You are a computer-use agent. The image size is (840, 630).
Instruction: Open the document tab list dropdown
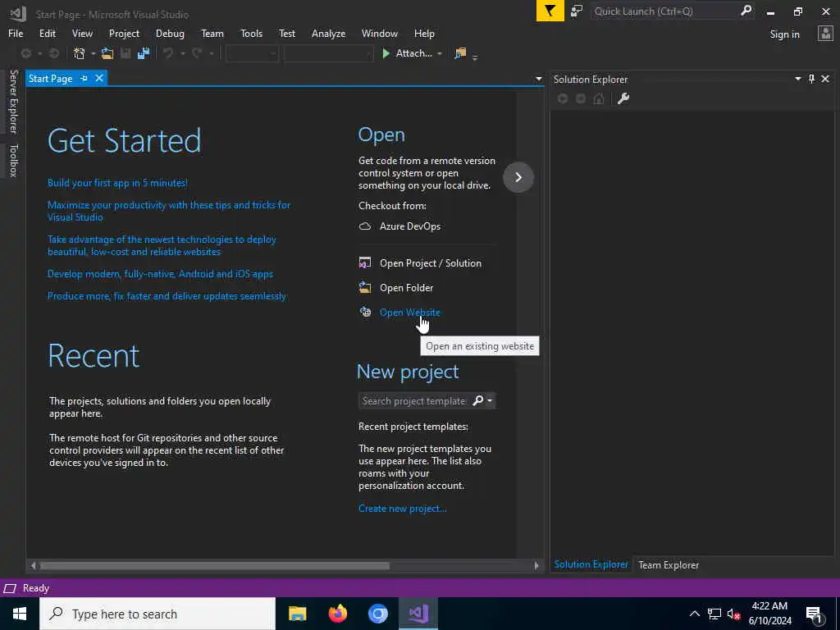pyautogui.click(x=538, y=79)
